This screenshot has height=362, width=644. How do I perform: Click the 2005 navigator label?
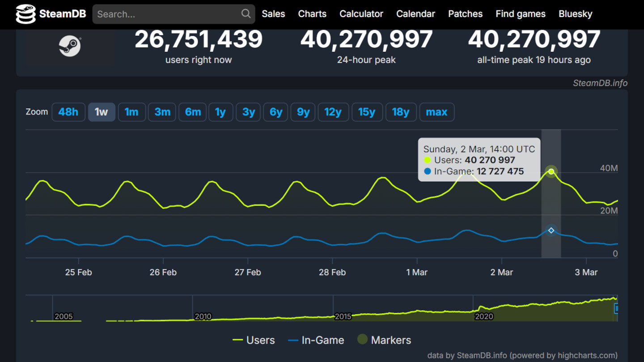coord(64,316)
